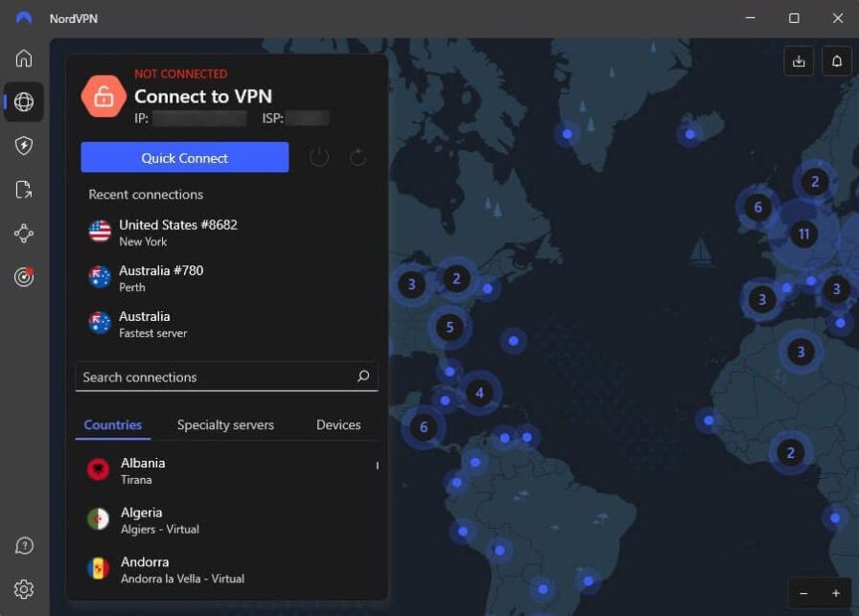Zoom in the map with plus button
Image resolution: width=859 pixels, height=616 pixels.
(836, 593)
